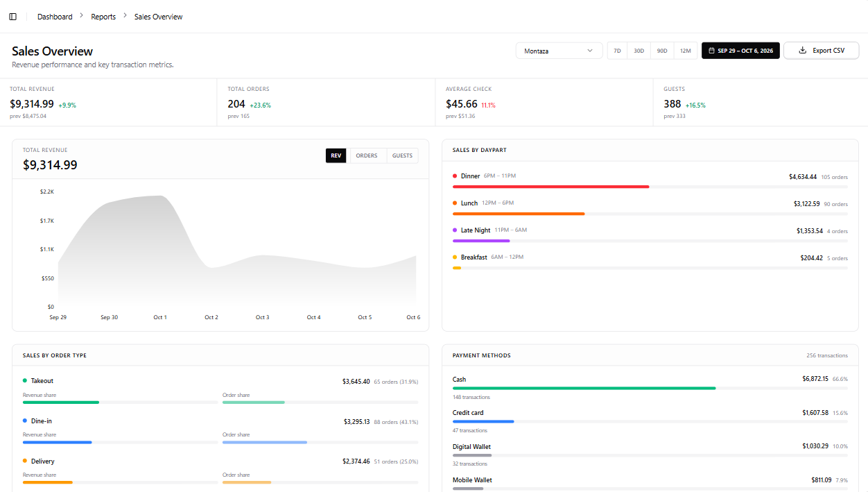Click the Dinner daypart progress bar
This screenshot has height=492, width=868.
click(x=650, y=187)
